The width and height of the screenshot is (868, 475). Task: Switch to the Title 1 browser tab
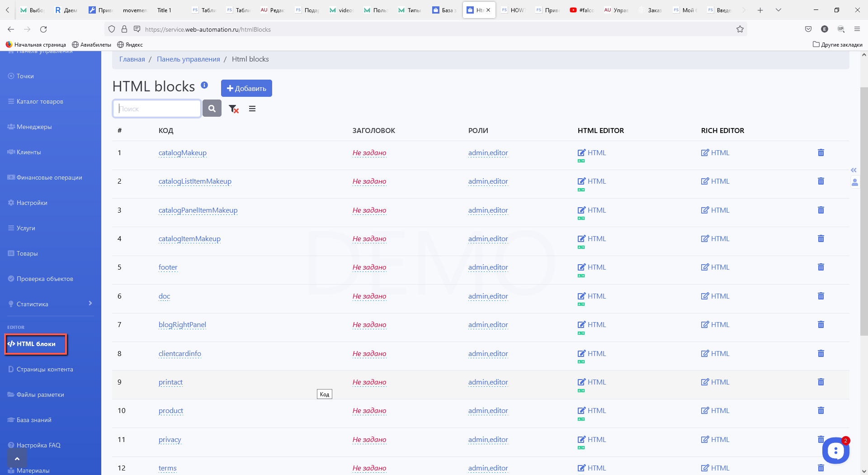[164, 10]
